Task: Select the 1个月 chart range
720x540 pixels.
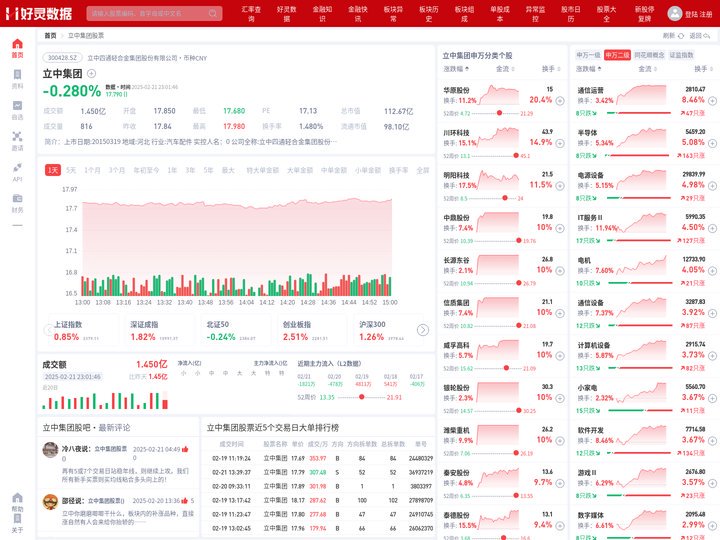Action: point(92,170)
